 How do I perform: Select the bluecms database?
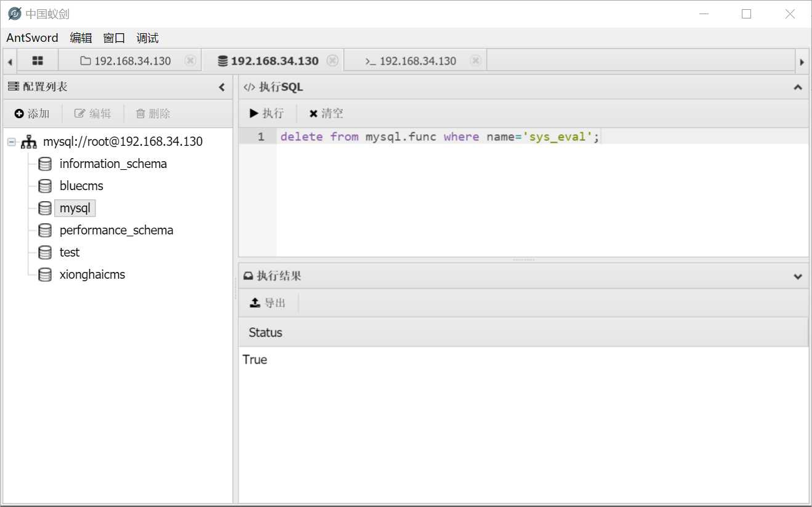click(81, 186)
